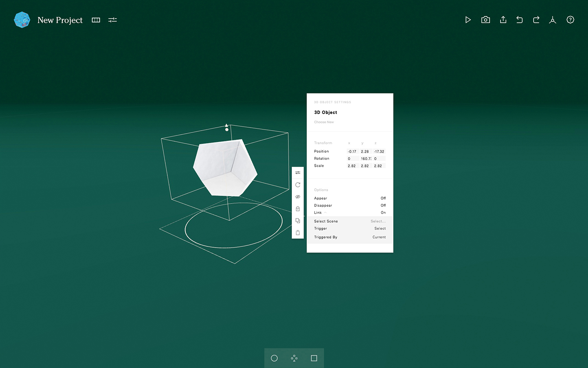
Task: Click the 3D Object heading
Action: (x=326, y=112)
